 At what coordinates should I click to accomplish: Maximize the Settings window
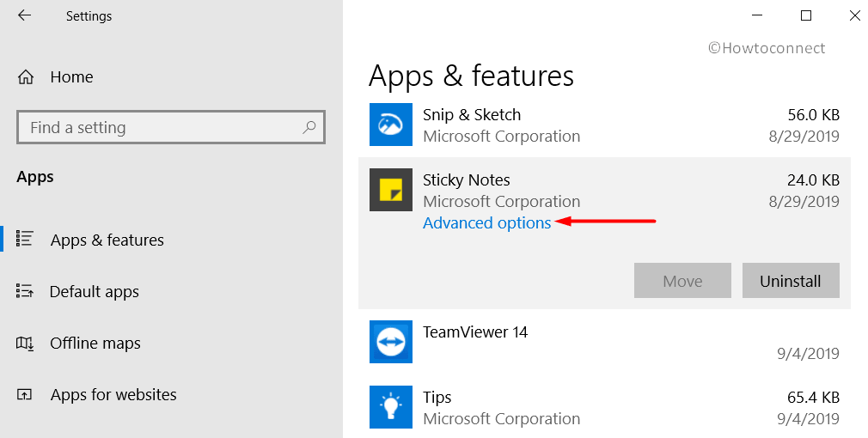click(x=806, y=15)
